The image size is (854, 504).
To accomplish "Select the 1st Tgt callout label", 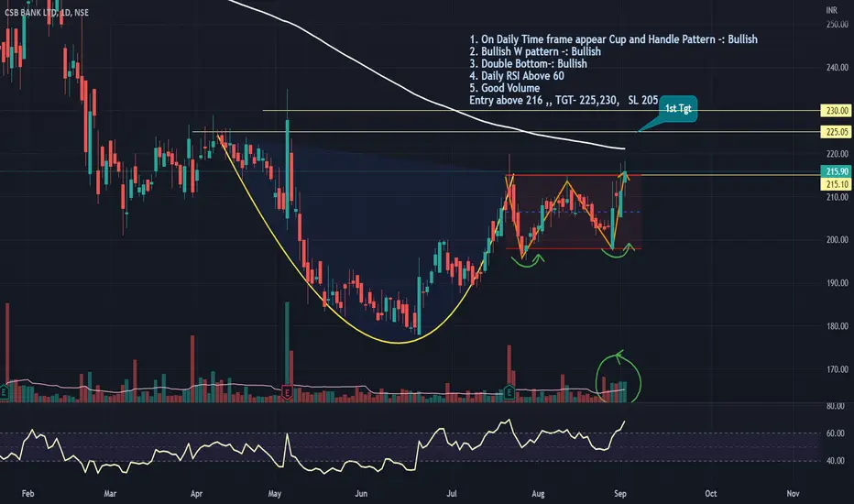I will click(x=678, y=108).
